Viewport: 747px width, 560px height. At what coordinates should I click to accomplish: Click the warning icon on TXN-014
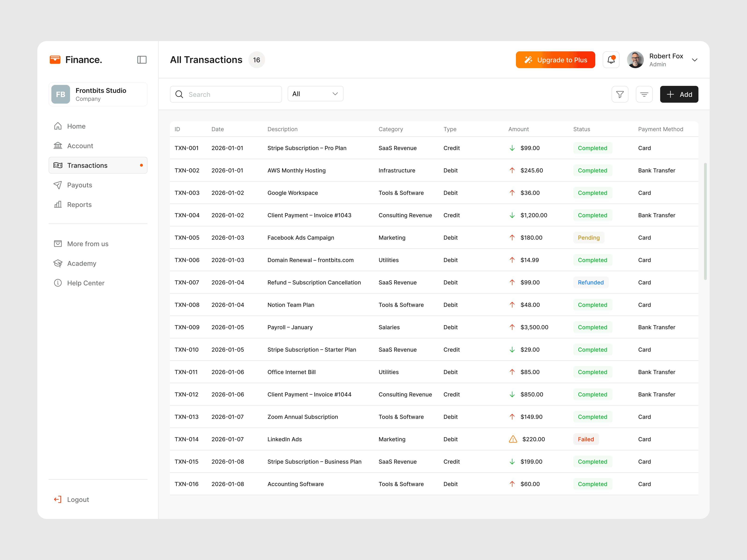(x=513, y=439)
